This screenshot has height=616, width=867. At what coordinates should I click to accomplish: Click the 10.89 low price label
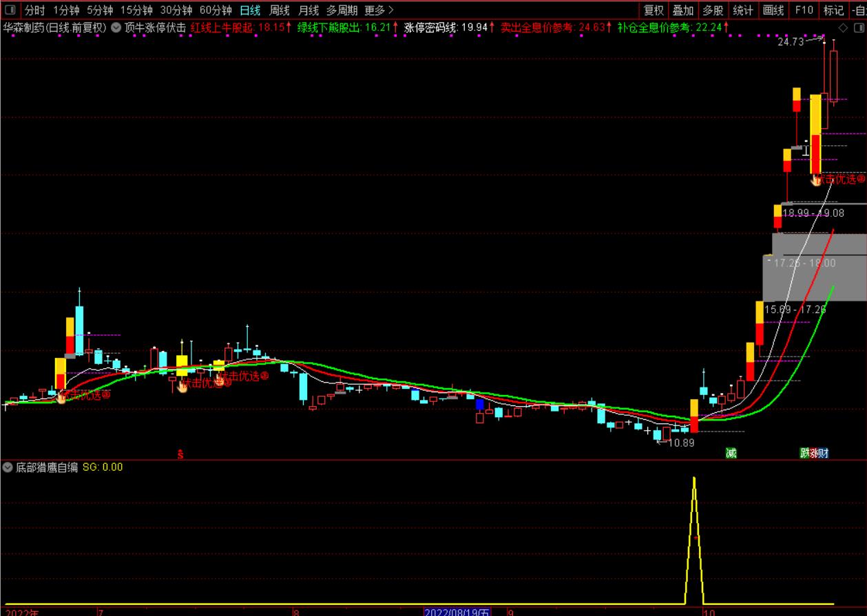(x=681, y=443)
